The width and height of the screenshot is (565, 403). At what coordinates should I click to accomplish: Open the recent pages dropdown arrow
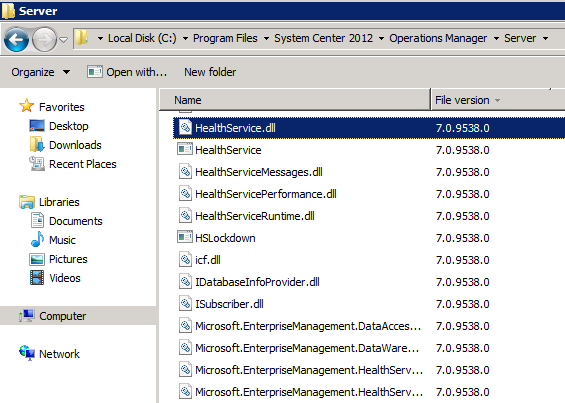(x=63, y=39)
